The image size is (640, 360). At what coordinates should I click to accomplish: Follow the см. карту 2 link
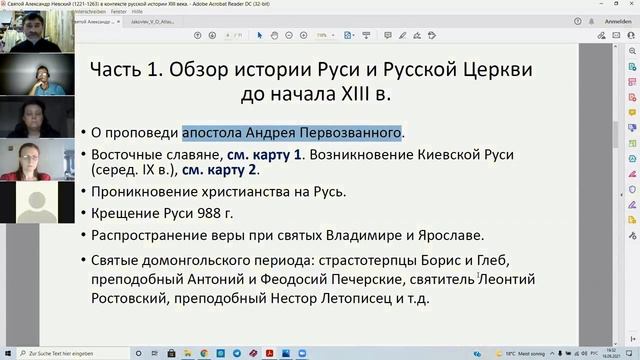point(219,169)
